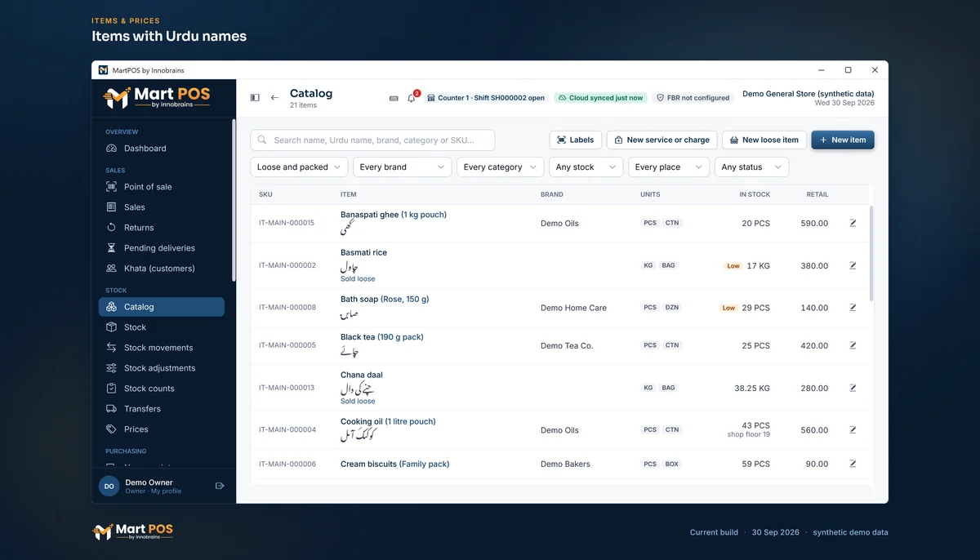Edit the Cooking oil item row
Image resolution: width=980 pixels, height=560 pixels.
pos(853,429)
